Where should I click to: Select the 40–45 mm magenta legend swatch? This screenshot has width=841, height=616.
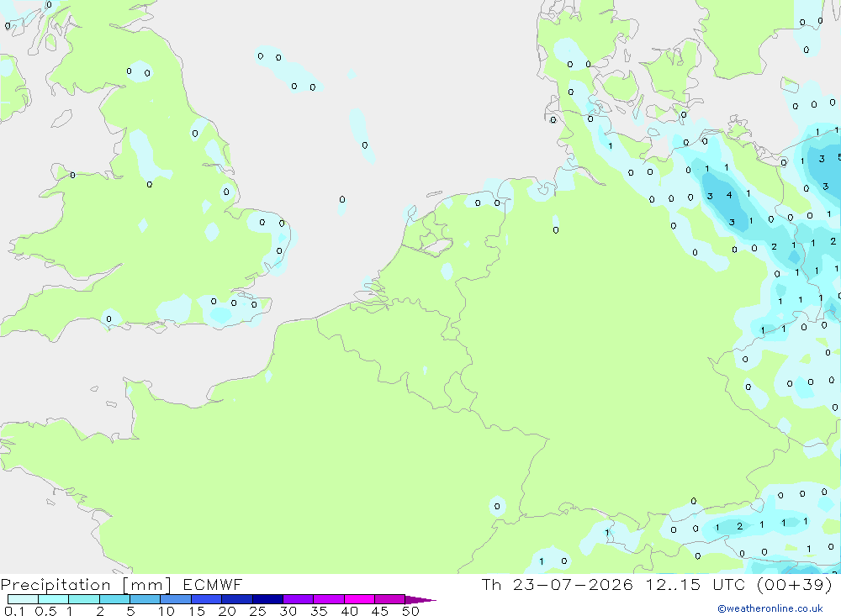[x=359, y=599]
